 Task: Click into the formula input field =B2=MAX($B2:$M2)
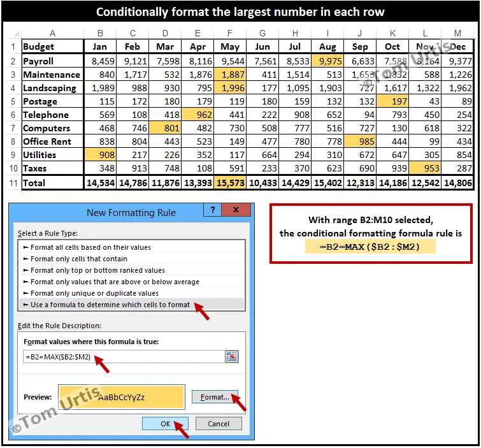coord(124,357)
